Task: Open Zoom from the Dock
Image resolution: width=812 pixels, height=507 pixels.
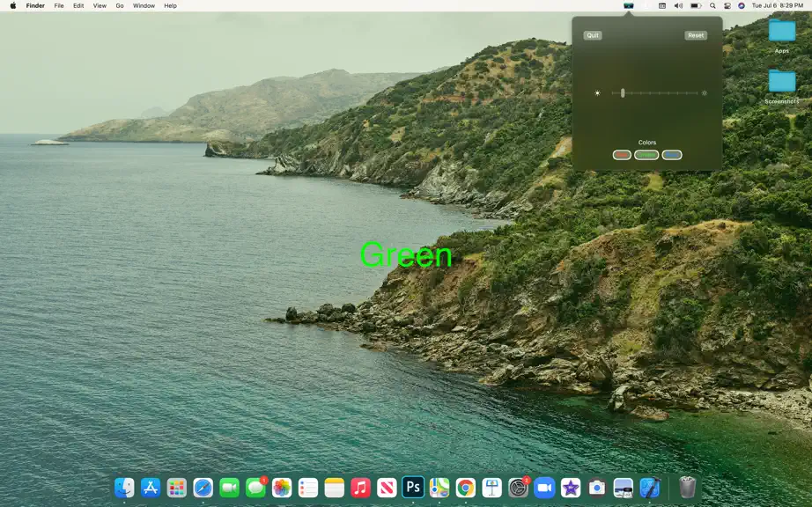Action: click(x=544, y=488)
